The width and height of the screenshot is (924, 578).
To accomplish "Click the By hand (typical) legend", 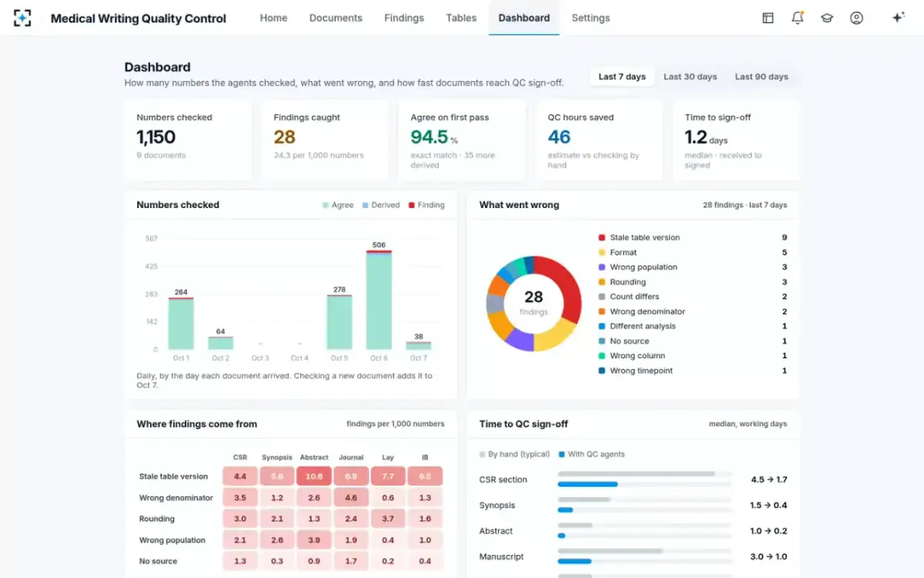I will 514,455.
